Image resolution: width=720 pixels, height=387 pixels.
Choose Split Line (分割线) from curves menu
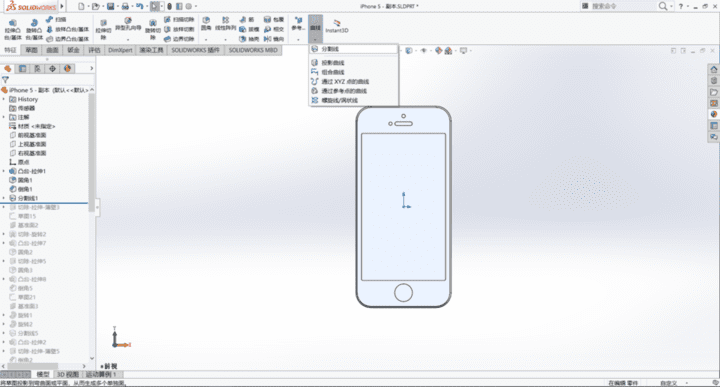pyautogui.click(x=354, y=49)
